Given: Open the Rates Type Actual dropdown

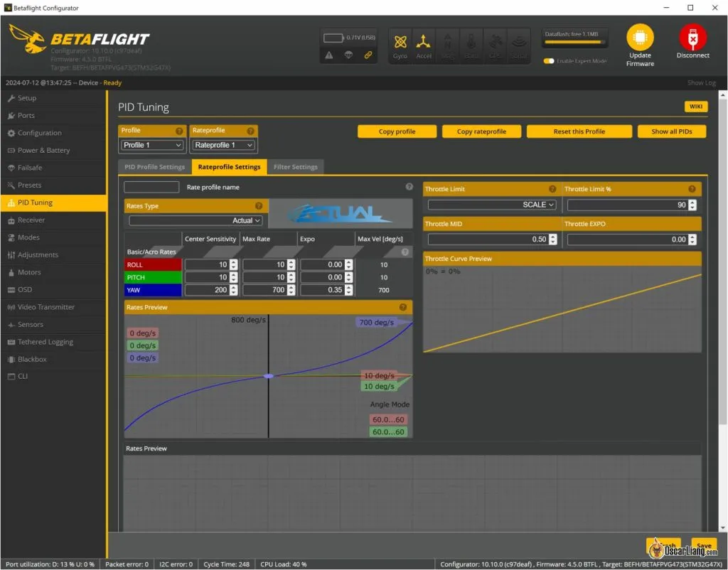Looking at the screenshot, I should coord(196,220).
